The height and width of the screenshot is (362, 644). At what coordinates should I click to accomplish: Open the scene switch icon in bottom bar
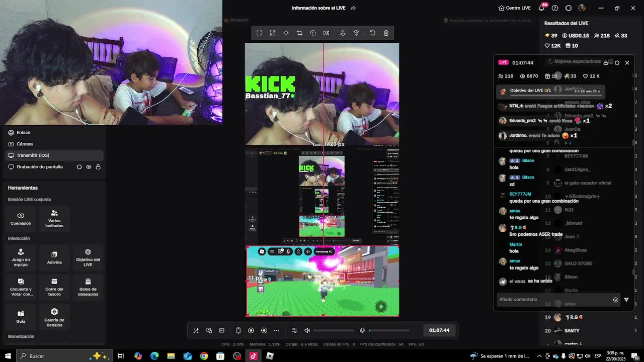click(209, 330)
